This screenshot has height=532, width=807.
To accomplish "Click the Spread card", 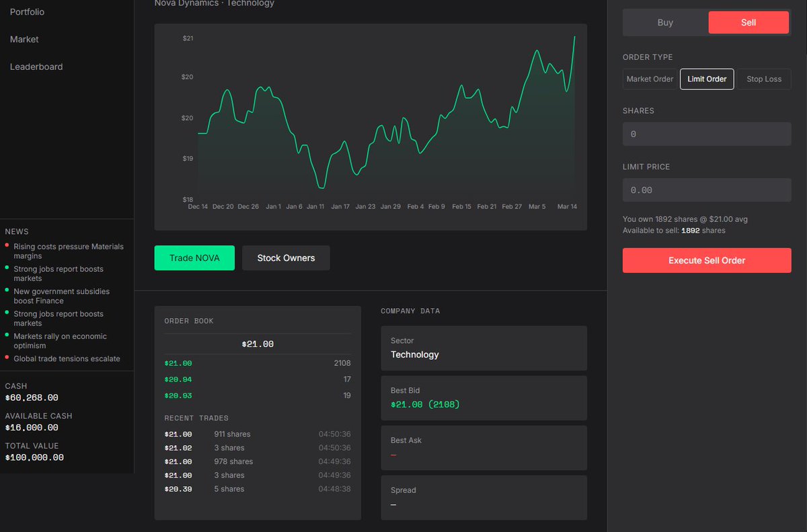I will 484,498.
